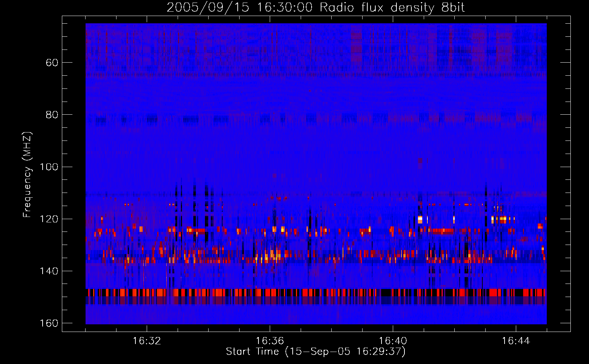Click the 100 frequency tick label
This screenshot has width=589, height=364.
coord(49,167)
